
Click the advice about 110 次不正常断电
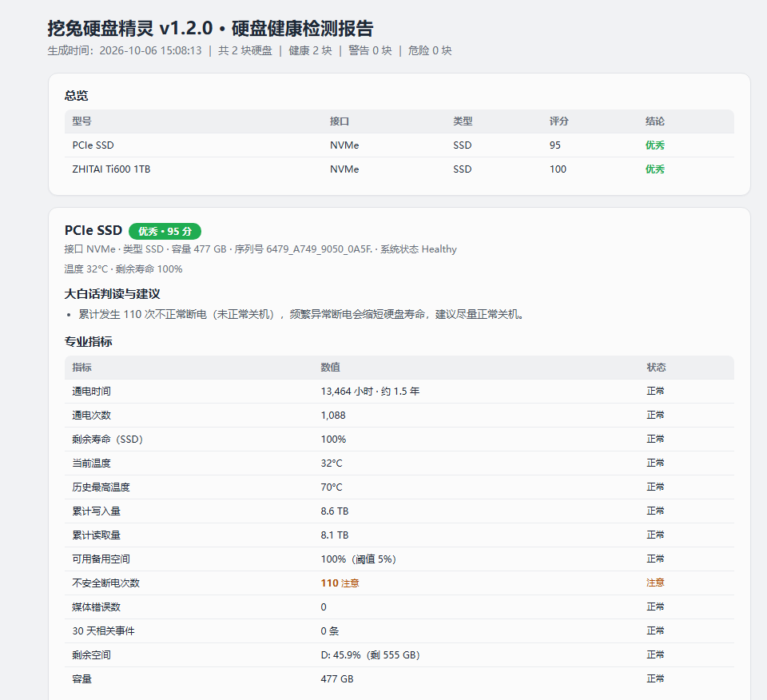(x=301, y=314)
